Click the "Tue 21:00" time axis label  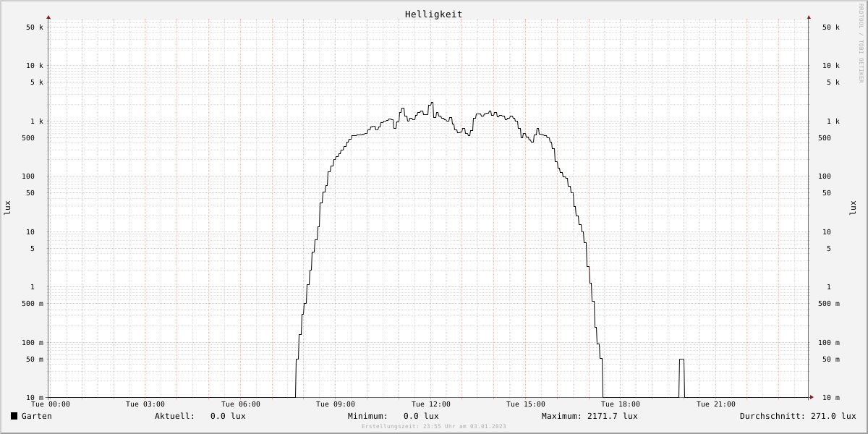click(716, 404)
